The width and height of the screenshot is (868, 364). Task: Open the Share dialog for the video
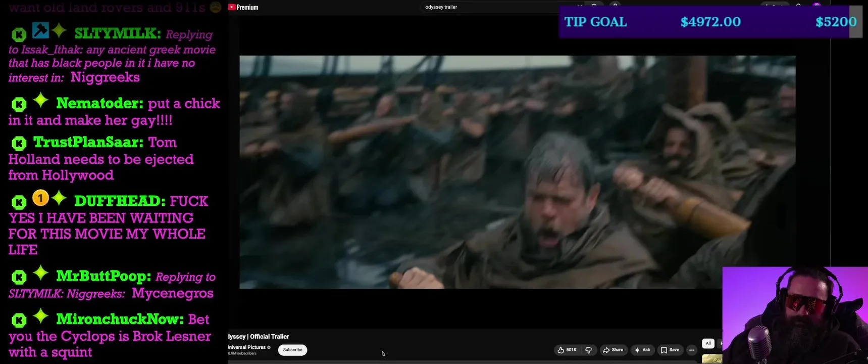pyautogui.click(x=613, y=350)
